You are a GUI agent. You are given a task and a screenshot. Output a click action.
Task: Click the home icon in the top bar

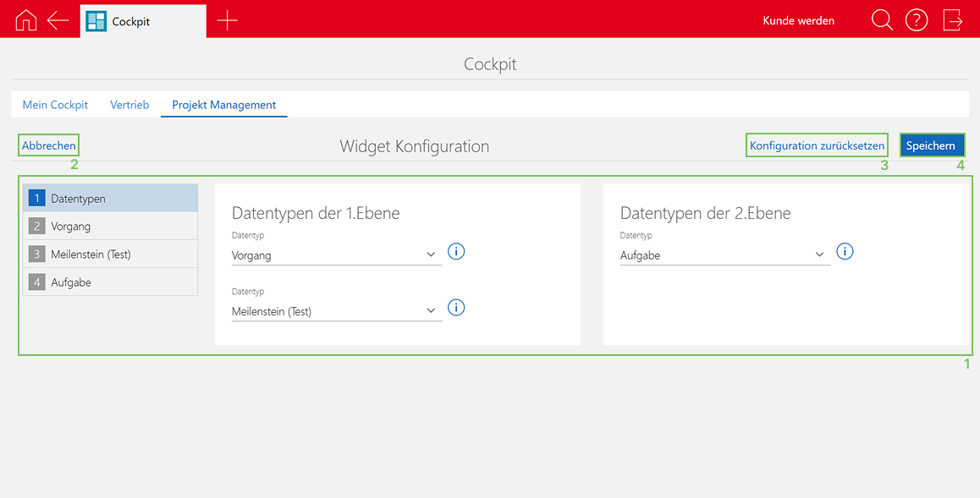click(25, 19)
